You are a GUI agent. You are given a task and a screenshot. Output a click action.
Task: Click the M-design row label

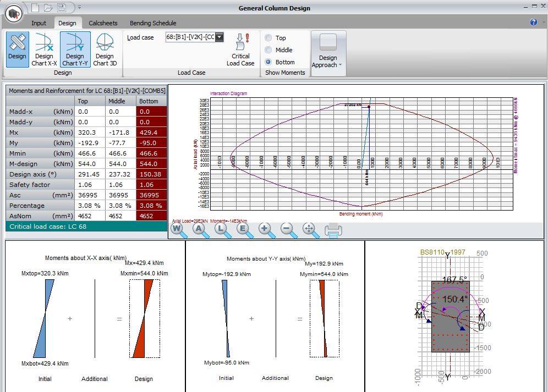coord(40,163)
